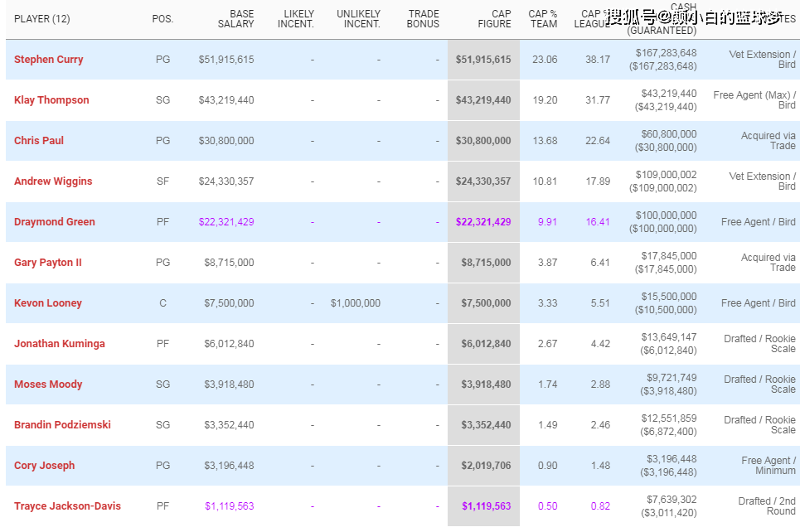
Task: Click the POS. column header
Action: [162, 19]
